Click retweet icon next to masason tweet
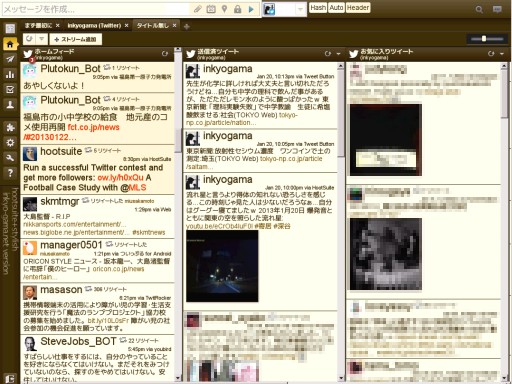The height and width of the screenshot is (384, 512). tap(88, 289)
